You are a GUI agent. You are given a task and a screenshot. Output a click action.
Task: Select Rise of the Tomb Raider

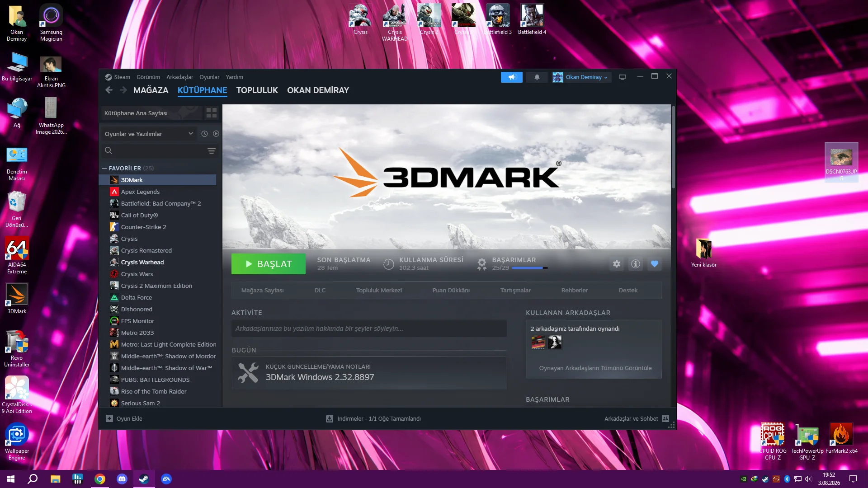[157, 391]
